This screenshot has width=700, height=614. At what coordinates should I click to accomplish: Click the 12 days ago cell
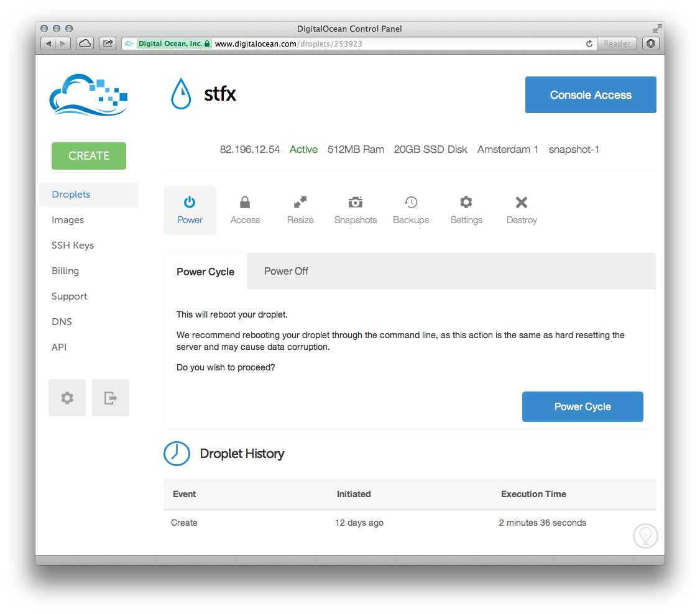point(359,523)
